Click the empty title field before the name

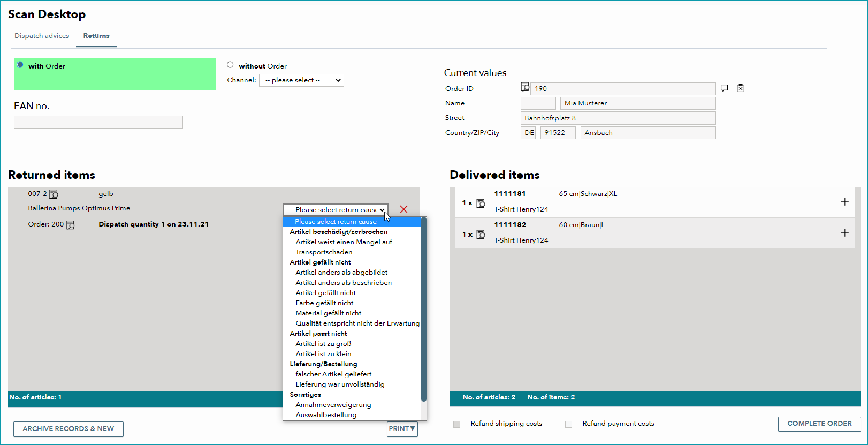pyautogui.click(x=538, y=103)
